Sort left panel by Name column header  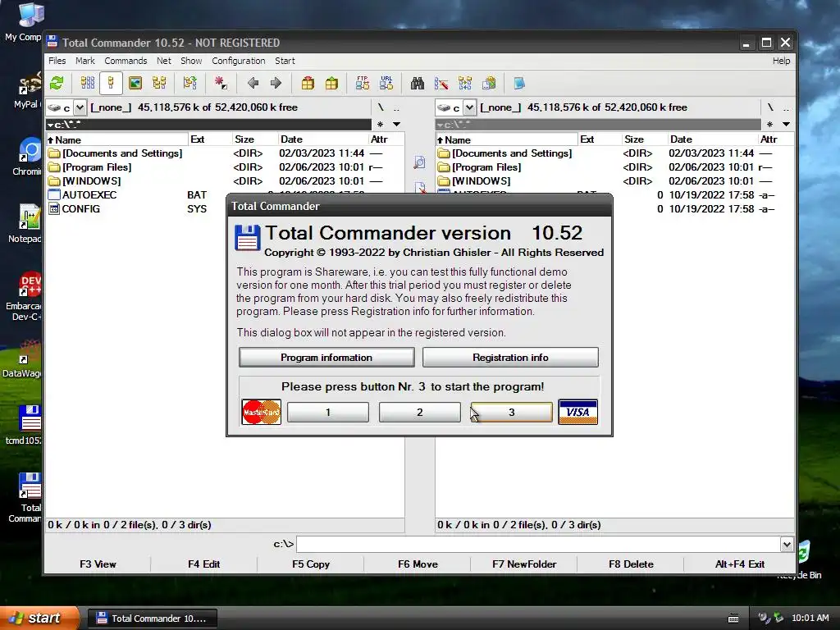(x=116, y=139)
